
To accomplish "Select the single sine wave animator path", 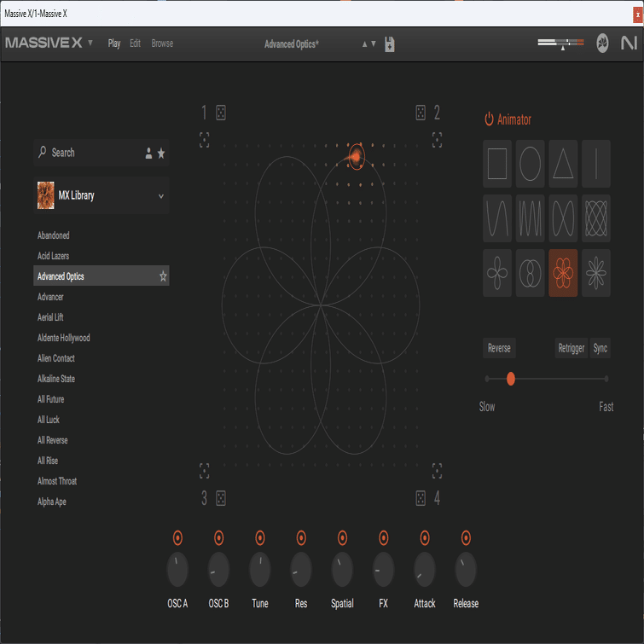I will [x=497, y=218].
